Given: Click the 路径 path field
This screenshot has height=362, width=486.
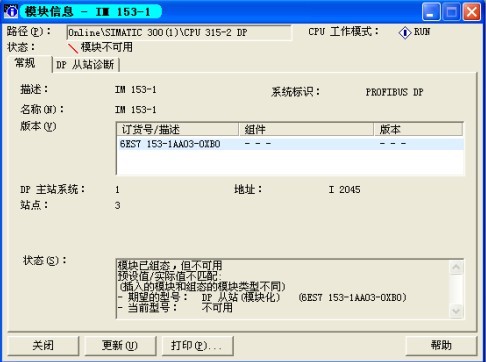Looking at the screenshot, I should pos(179,33).
